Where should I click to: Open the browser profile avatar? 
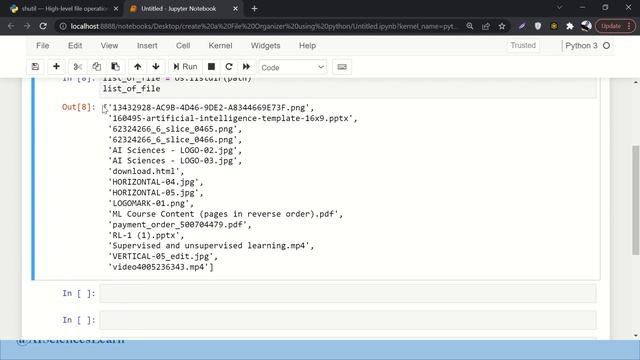(x=586, y=26)
